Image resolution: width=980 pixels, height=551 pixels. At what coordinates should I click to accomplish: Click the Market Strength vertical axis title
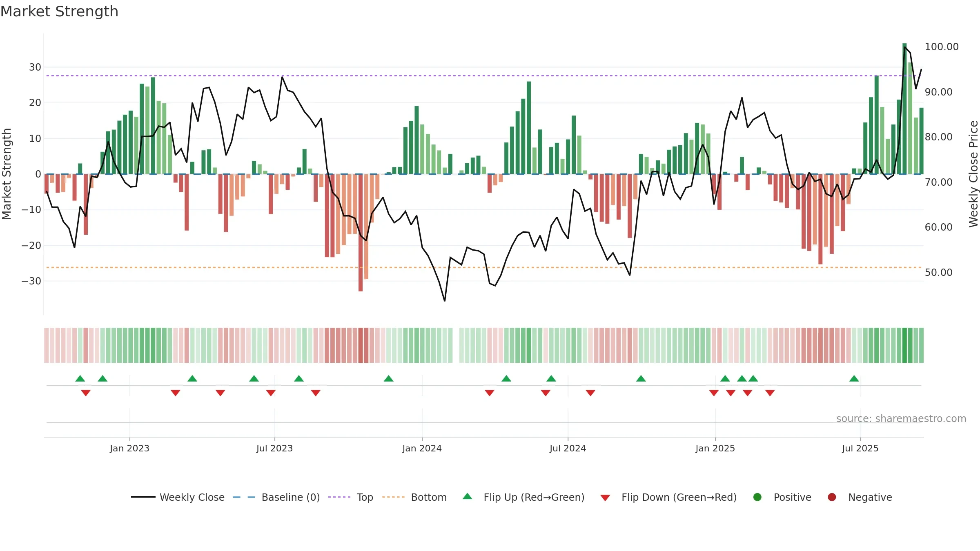coord(7,174)
